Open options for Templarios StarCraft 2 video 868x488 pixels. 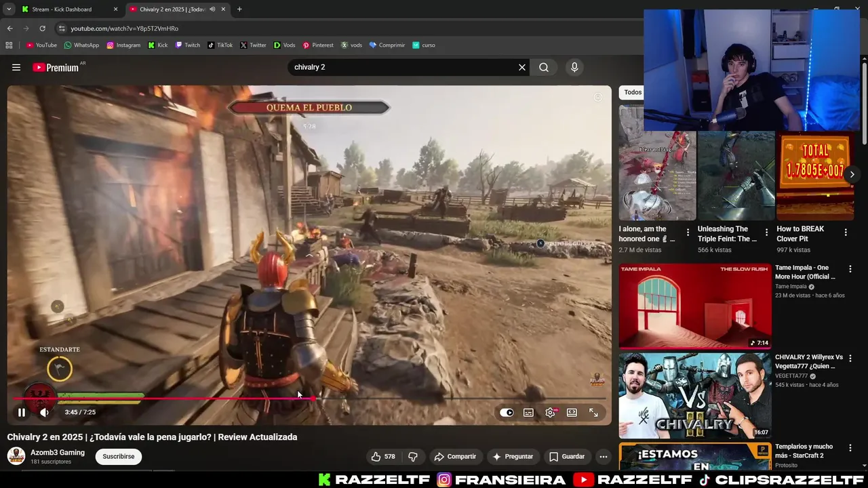(850, 447)
